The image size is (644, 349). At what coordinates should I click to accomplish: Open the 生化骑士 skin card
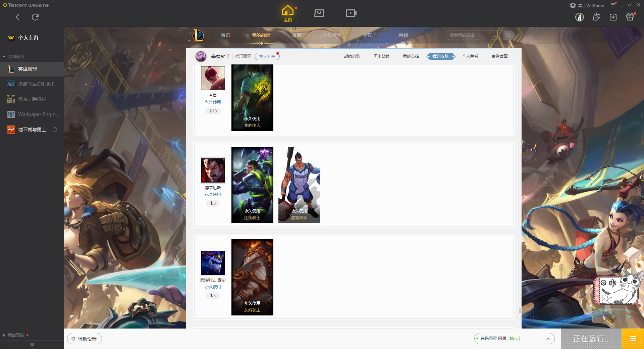pos(252,185)
